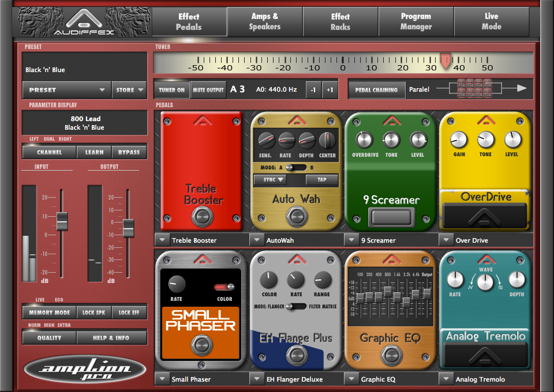Open the AutoWah pedal selector arrow
This screenshot has height=392, width=554.
257,240
